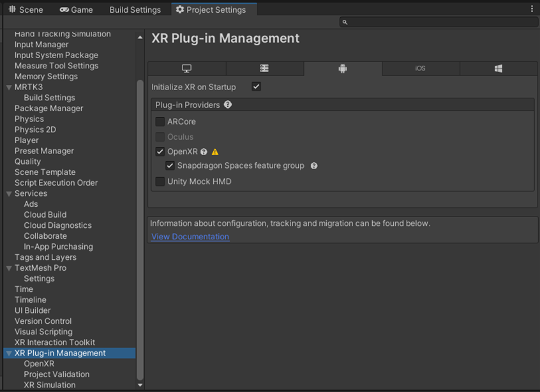Open Tags and Layers settings
Viewport: 540px width, 392px height.
pos(45,258)
